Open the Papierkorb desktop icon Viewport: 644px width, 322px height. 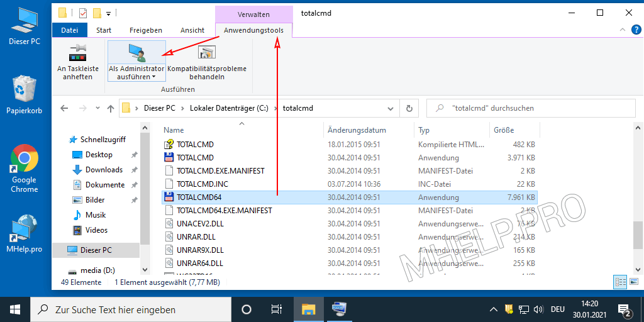(25, 95)
